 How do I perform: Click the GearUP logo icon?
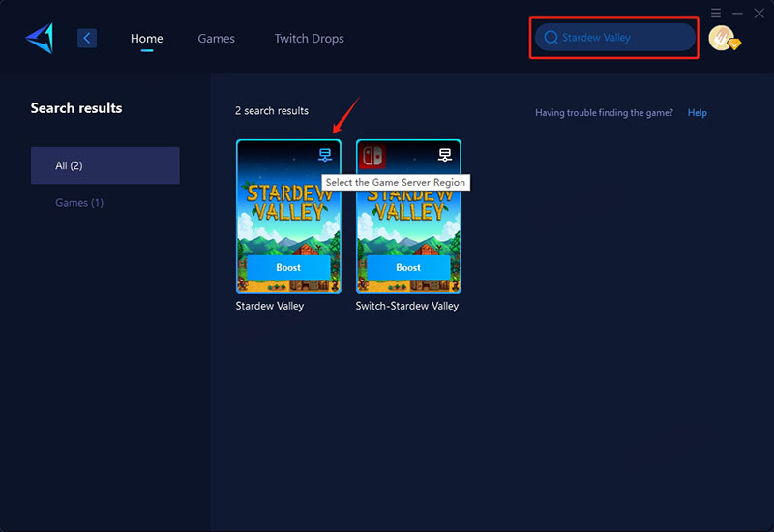coord(40,38)
